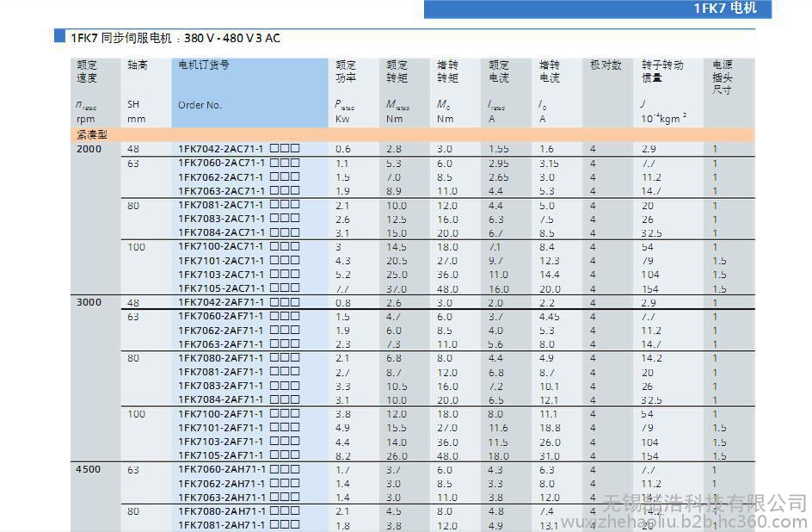Select order number 1FK7062-2AH71-1

pyautogui.click(x=222, y=484)
